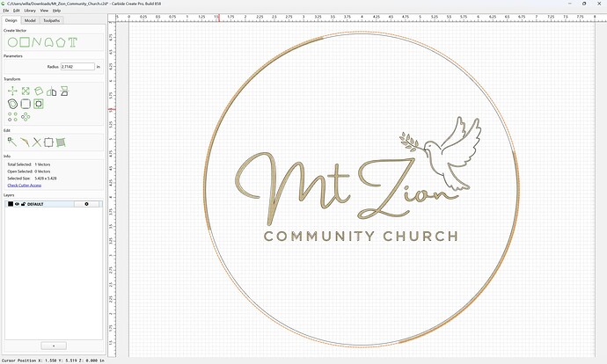This screenshot has height=364, width=607.
Task: Select the Join Vectors edit tool
Action: [x=25, y=142]
